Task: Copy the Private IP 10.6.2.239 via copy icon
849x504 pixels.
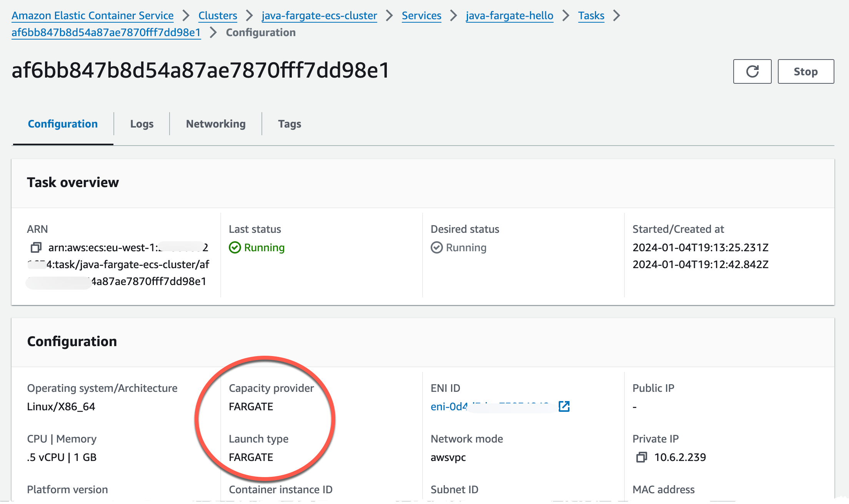Action: point(641,457)
